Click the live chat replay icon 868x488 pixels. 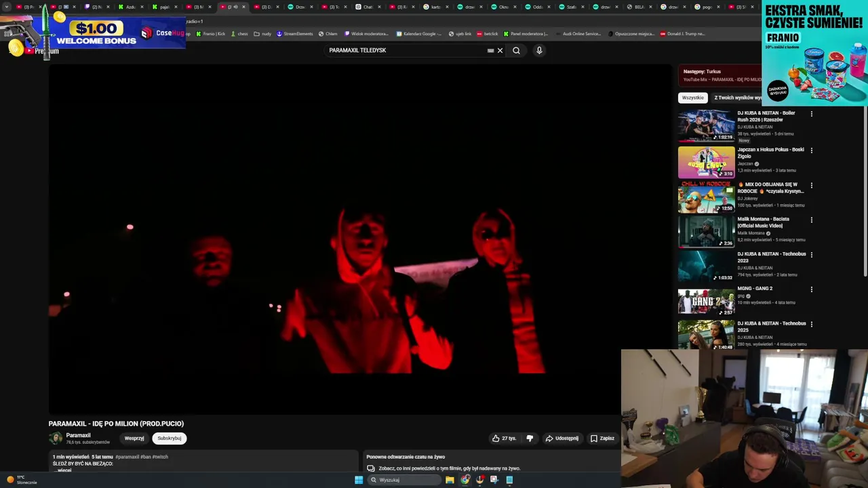coord(371,468)
